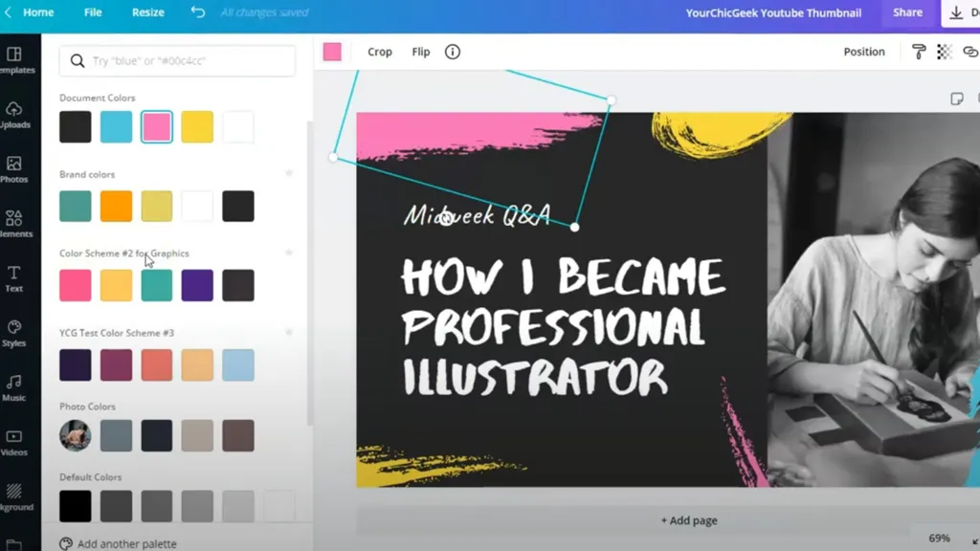
Task: Click + Add page below canvas
Action: pyautogui.click(x=689, y=520)
